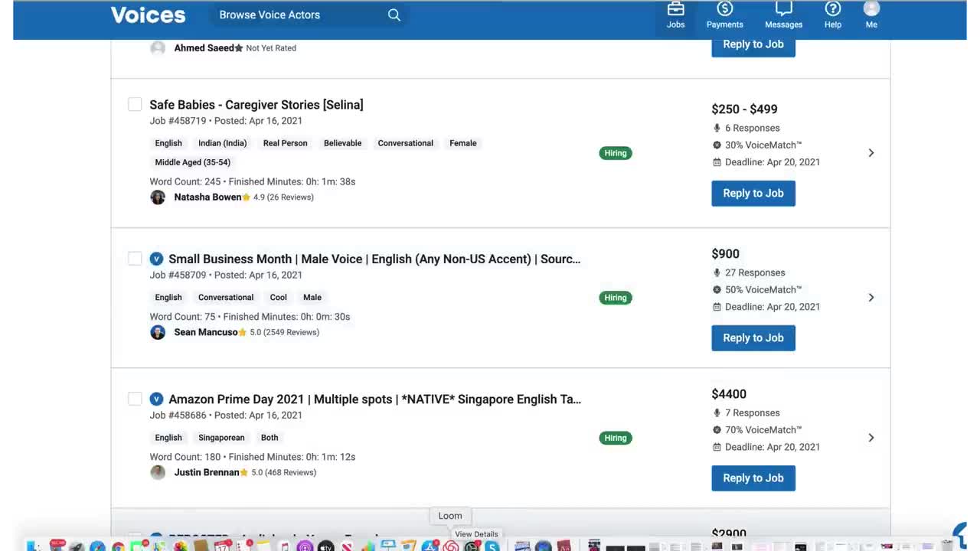The width and height of the screenshot is (980, 551).
Task: Click the Believable tag
Action: 343,143
